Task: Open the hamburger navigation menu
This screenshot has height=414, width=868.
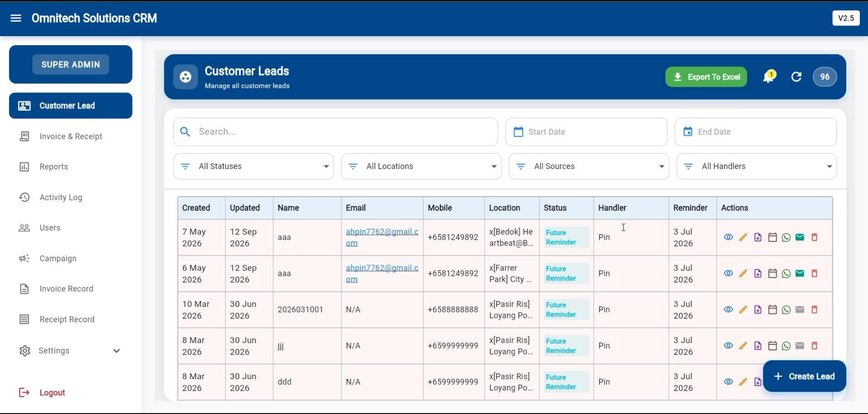Action: coord(16,18)
